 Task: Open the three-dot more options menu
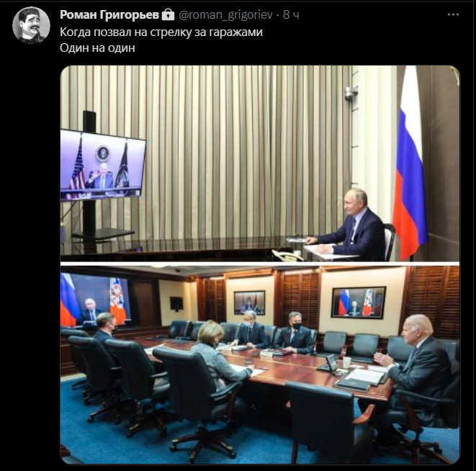pyautogui.click(x=453, y=14)
